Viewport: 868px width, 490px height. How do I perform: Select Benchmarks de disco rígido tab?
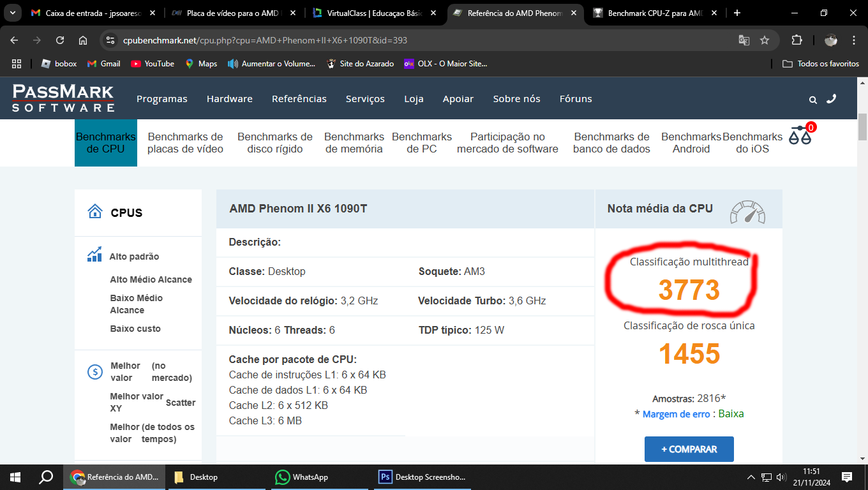[275, 143]
